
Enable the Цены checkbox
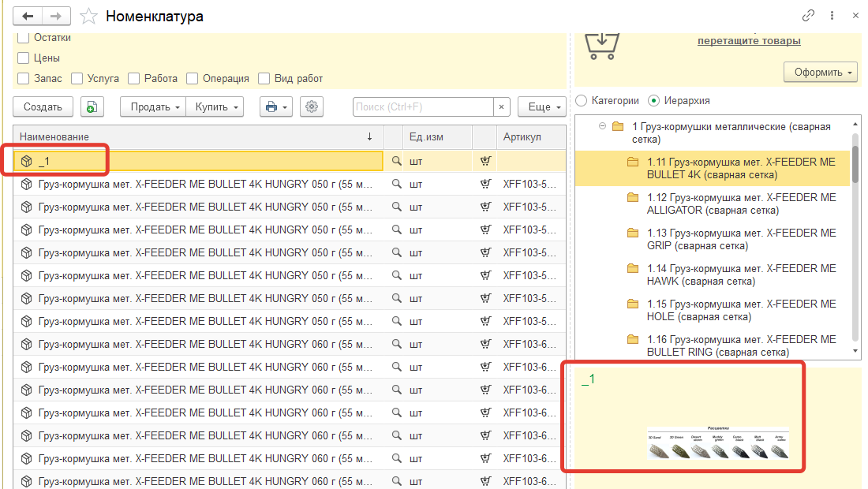(x=24, y=58)
